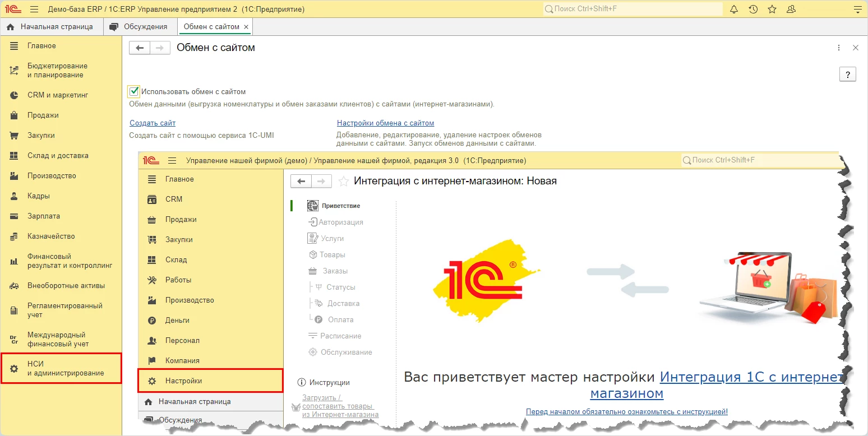The width and height of the screenshot is (868, 436).
Task: Open Международный финансовый учет section
Action: click(61, 340)
